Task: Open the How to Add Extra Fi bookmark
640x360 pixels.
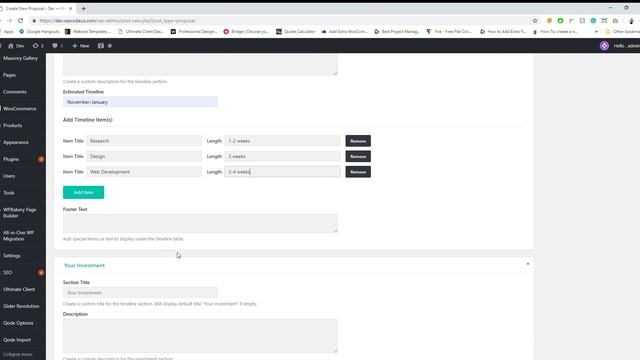Action: [x=503, y=31]
